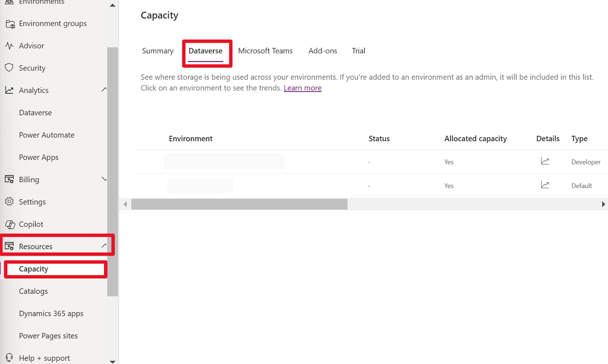
Task: Collapse the Resources section chevron
Action: (x=104, y=246)
